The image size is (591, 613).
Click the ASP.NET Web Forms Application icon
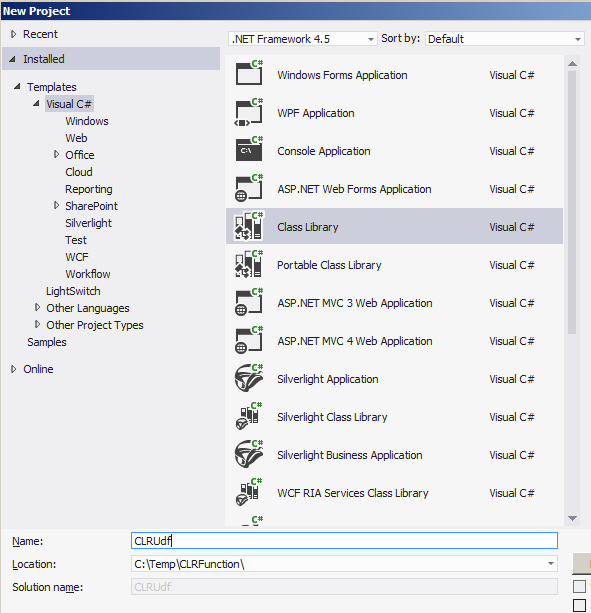(249, 188)
